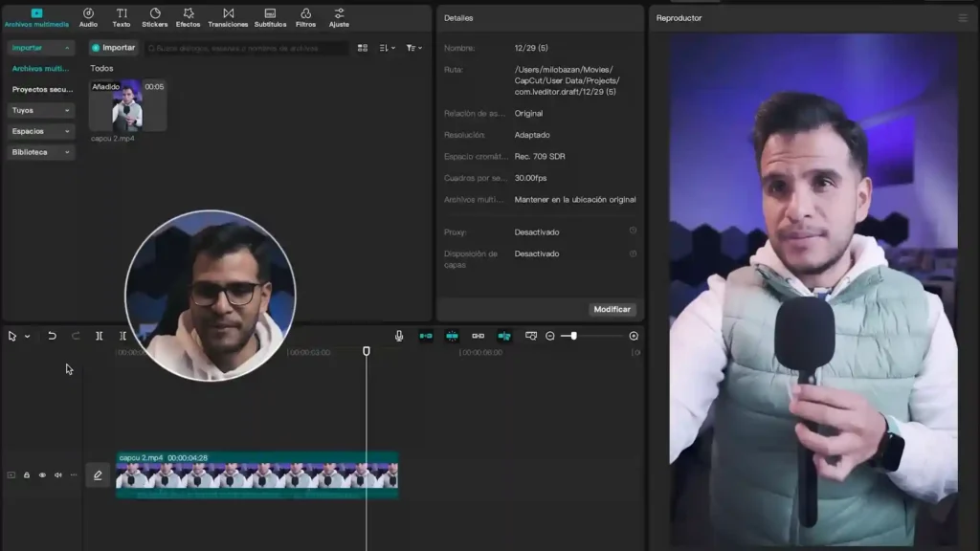Open the Filtros menu in the top bar
The image size is (980, 551).
coord(305,15)
